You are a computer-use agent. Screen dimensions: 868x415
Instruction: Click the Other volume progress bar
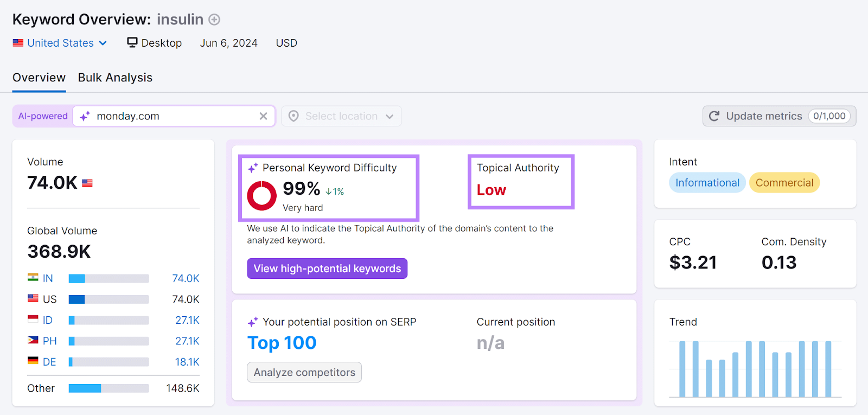point(109,388)
